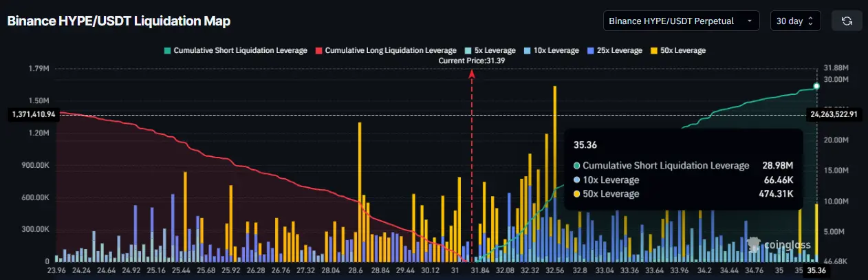
Task: Click the Binance HYPE/USDT Liquidation Map title
Action: pyautogui.click(x=118, y=21)
